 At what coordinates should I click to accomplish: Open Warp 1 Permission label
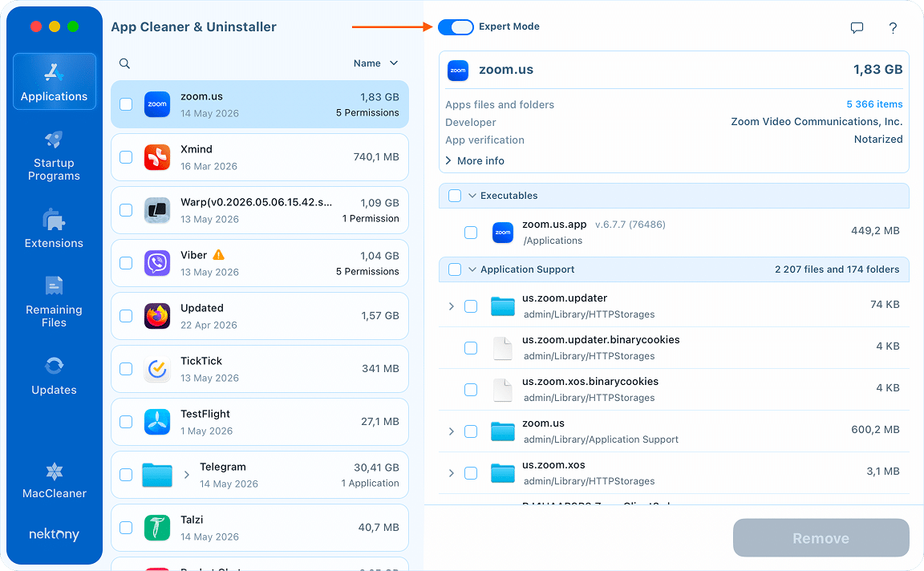point(371,219)
